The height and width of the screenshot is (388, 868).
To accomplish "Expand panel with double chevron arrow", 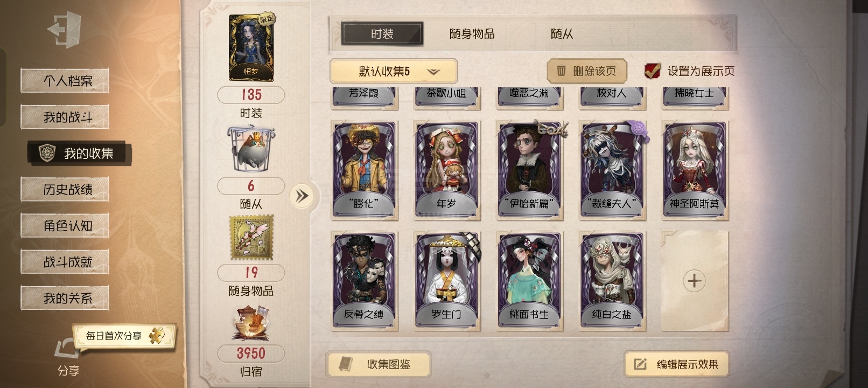I will point(302,196).
